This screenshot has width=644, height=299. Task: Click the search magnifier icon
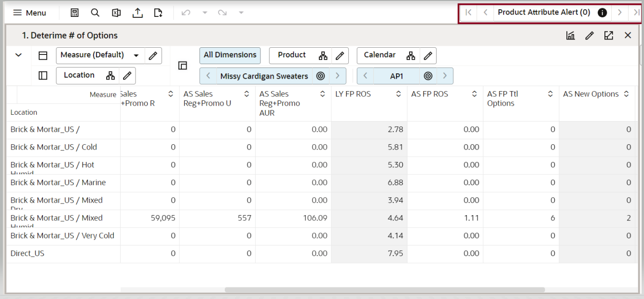pos(96,13)
